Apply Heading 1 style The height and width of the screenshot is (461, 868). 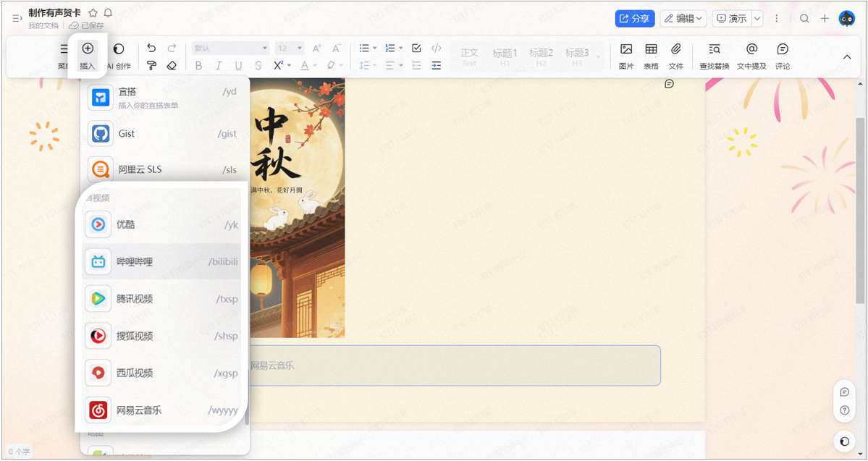click(505, 57)
